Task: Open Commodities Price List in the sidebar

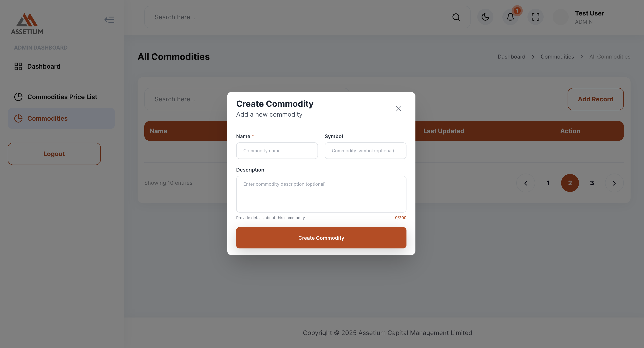Action: [62, 97]
